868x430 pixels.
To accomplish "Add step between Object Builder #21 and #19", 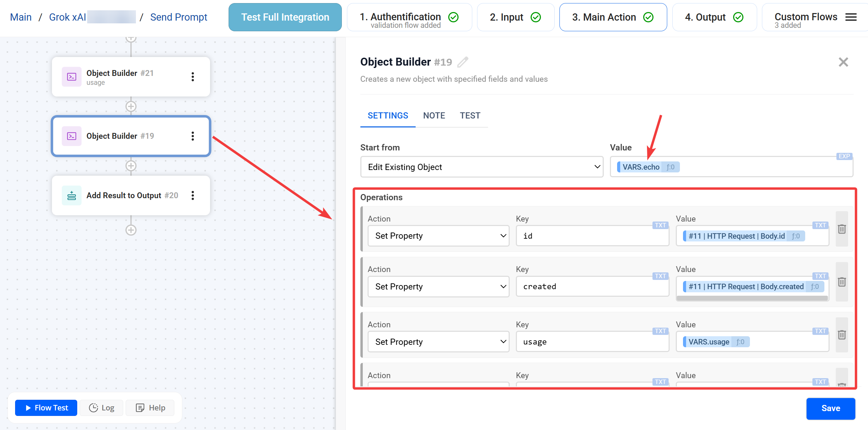I will (x=131, y=106).
